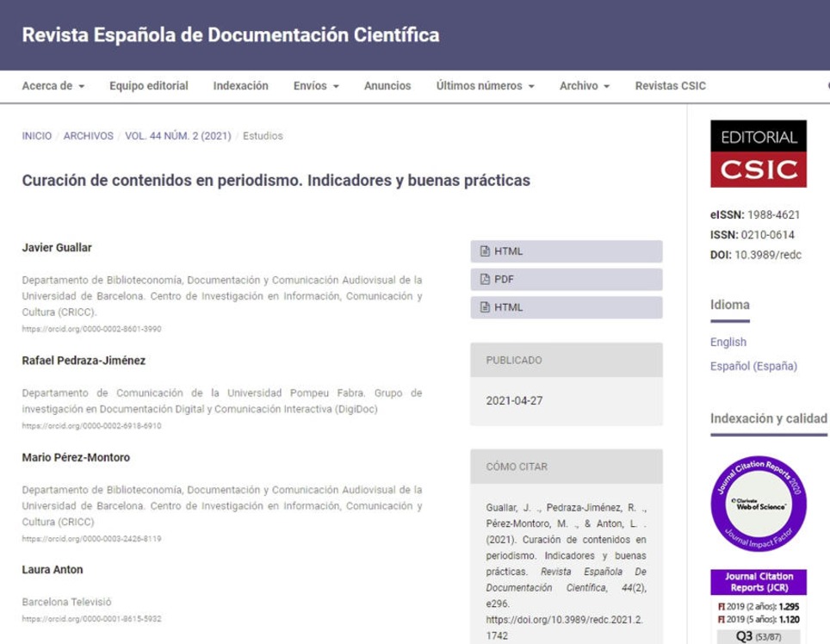The image size is (830, 644).
Task: Open VOL. 44 NÚM. 2 (2021) breadcrumb
Action: point(177,136)
